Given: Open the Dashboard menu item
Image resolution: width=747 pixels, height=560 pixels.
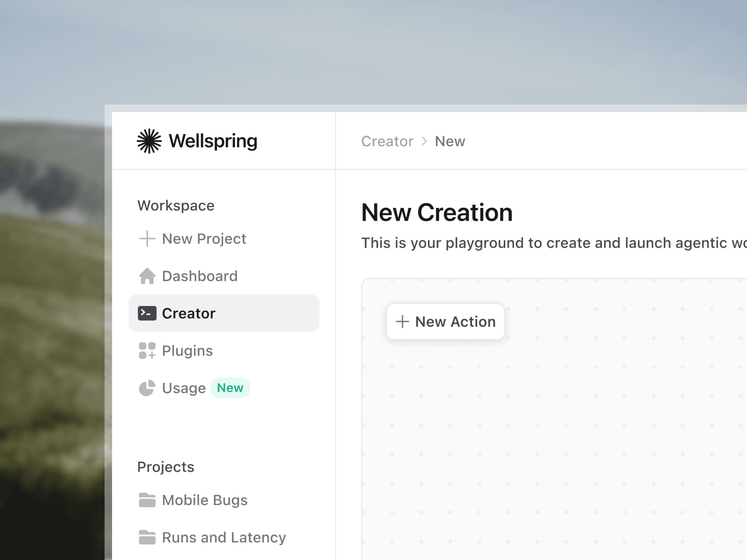Looking at the screenshot, I should [x=224, y=276].
